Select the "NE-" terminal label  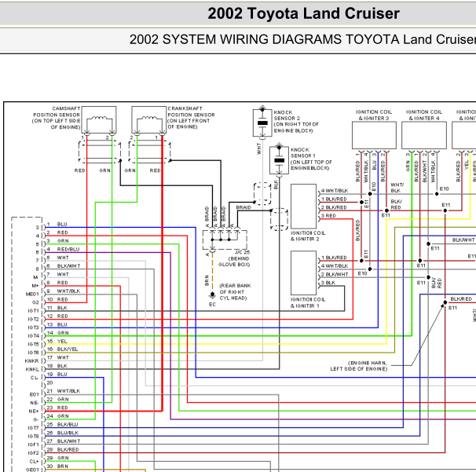pyautogui.click(x=35, y=403)
